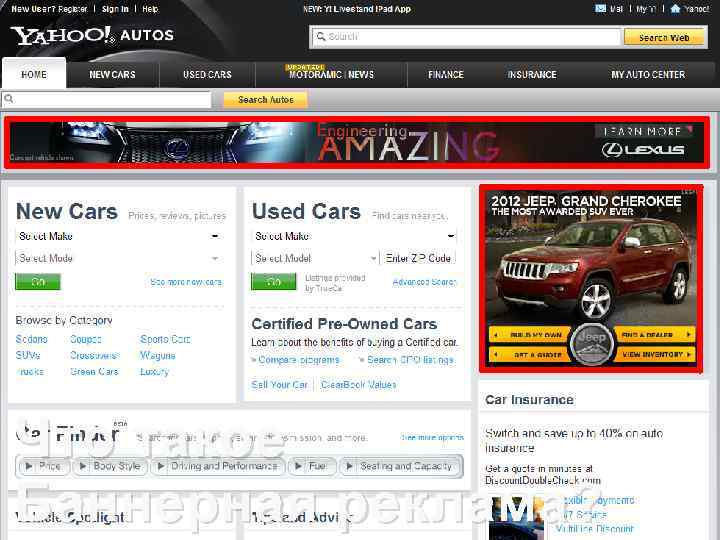This screenshot has width=720, height=540.
Task: Click the Multi-line Discount link
Action: [594, 529]
